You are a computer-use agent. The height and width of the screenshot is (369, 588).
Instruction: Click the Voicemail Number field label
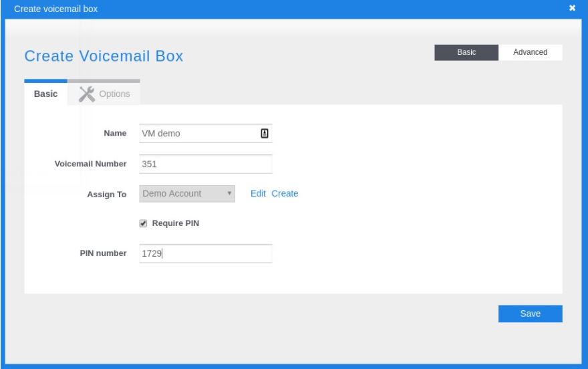pos(90,164)
